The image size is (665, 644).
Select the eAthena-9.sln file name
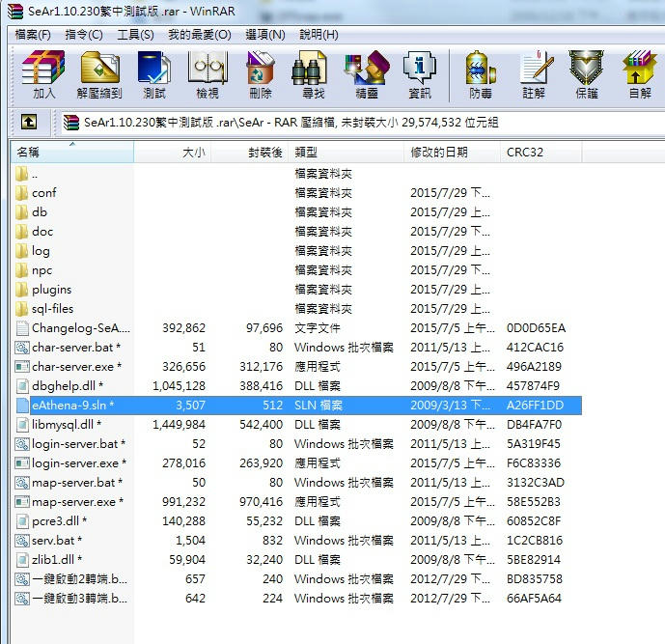pos(73,406)
